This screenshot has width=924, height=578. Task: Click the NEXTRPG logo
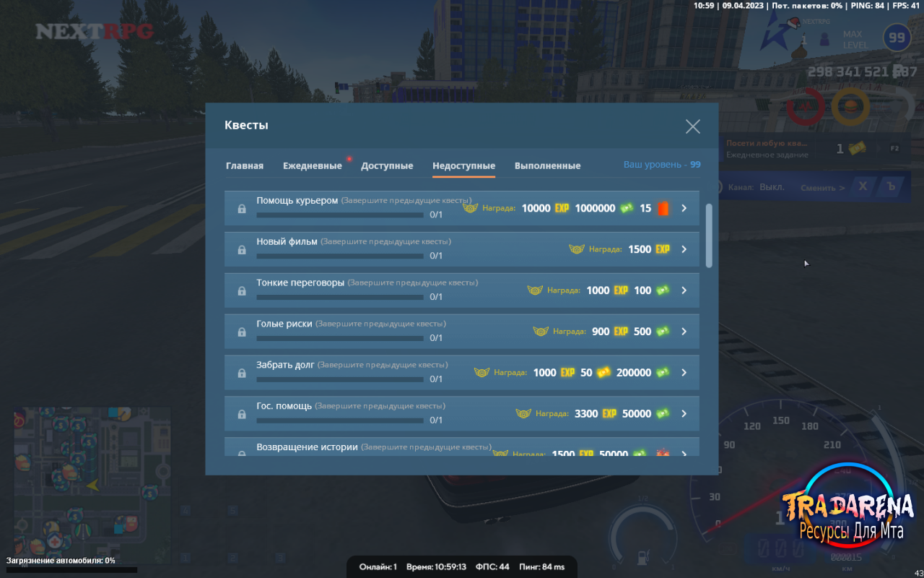coord(95,32)
